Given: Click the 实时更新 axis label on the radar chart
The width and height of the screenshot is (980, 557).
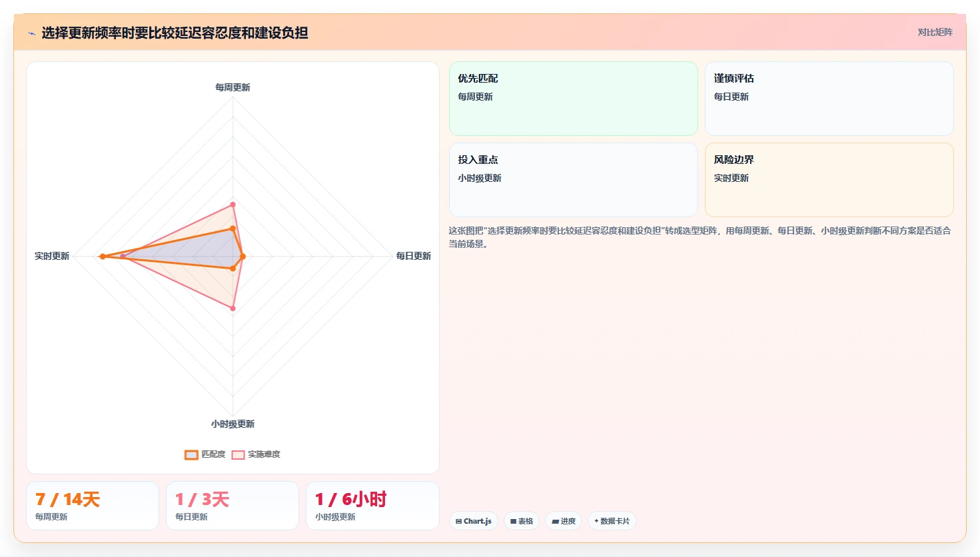Looking at the screenshot, I should (x=52, y=256).
